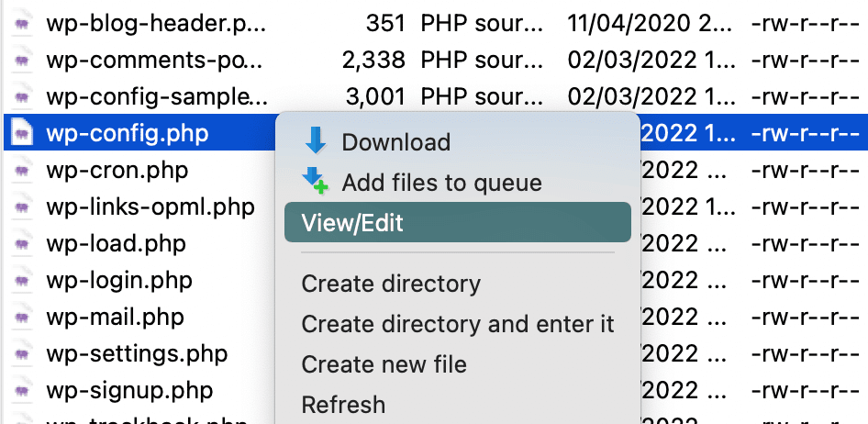Image resolution: width=868 pixels, height=424 pixels.
Task: Select the wp-signup.php file name
Action: [x=129, y=391]
